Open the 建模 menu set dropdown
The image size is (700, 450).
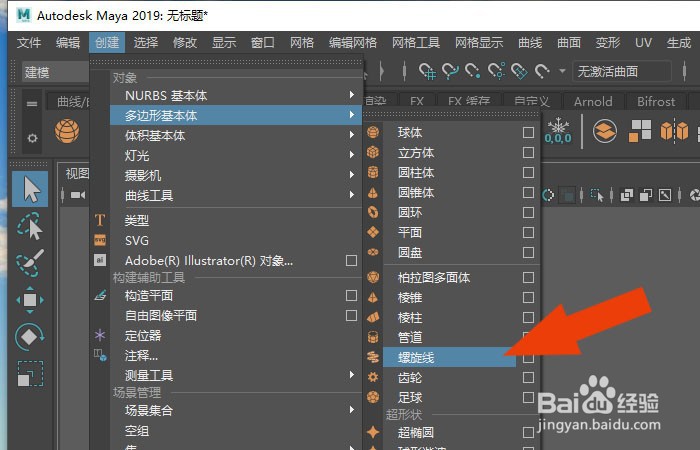tap(55, 72)
